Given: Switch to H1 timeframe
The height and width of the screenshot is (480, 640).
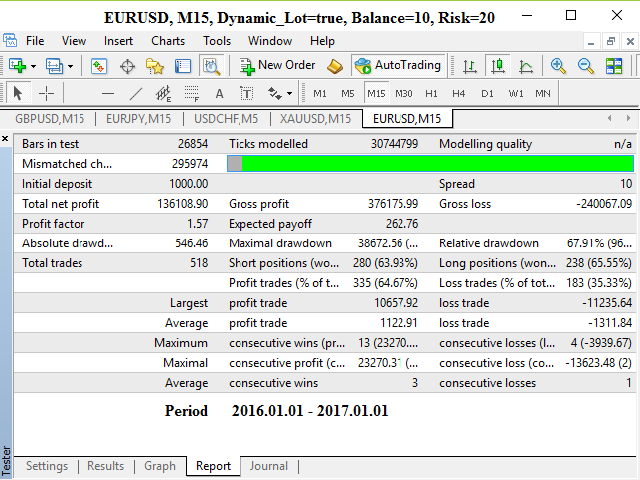Looking at the screenshot, I should (x=431, y=94).
